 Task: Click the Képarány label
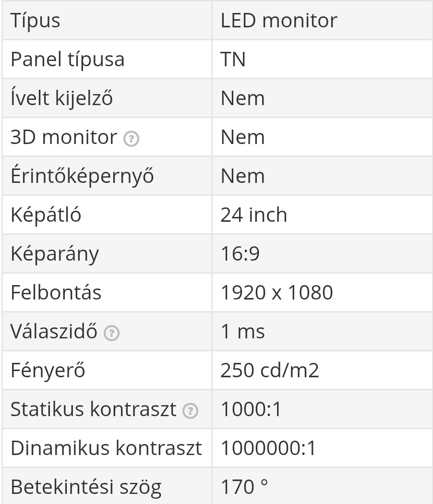click(55, 254)
